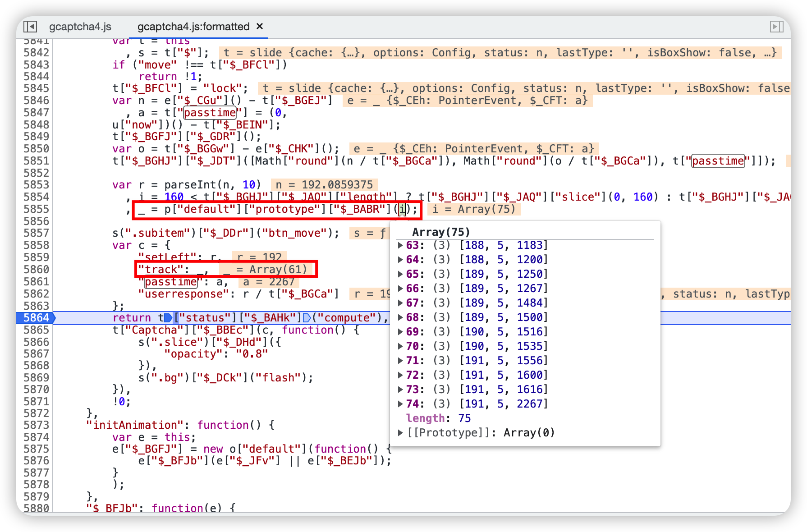Set a breakpoint on line number 5860

tap(36, 270)
